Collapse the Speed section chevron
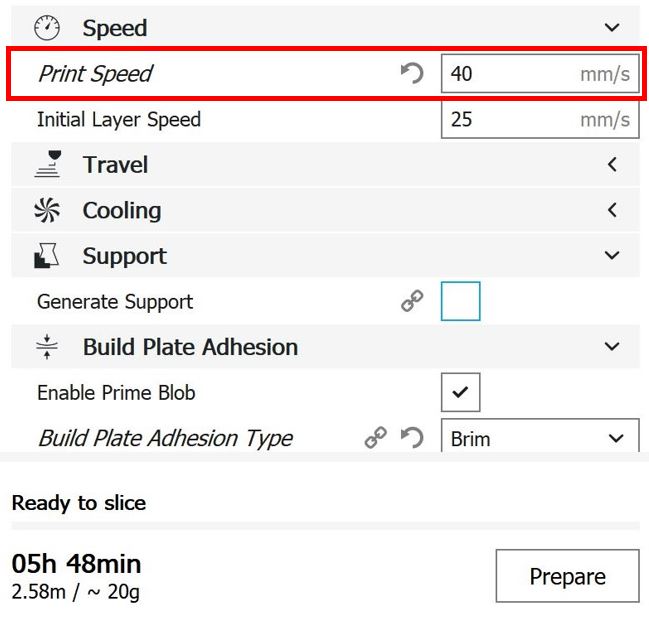Viewport: 649px width, 622px height. 613,28
